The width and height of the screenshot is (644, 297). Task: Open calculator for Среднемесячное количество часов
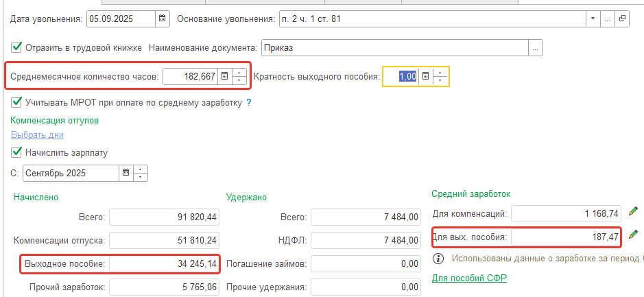(x=224, y=76)
